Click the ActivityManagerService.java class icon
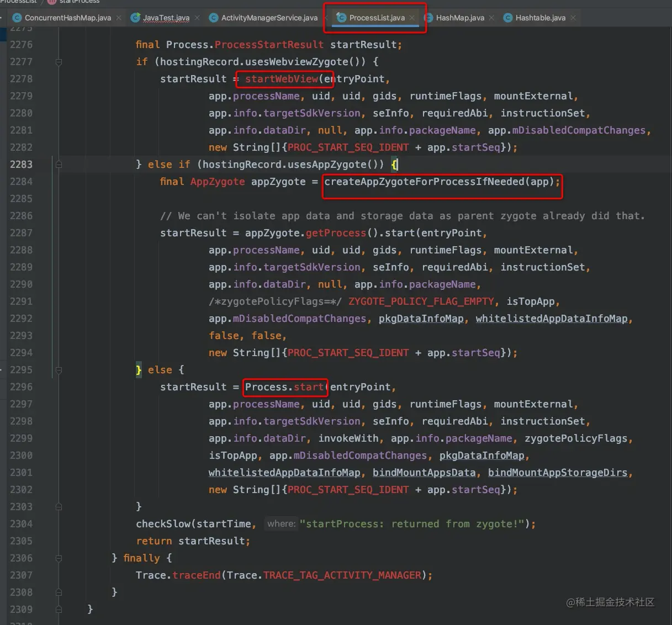Image resolution: width=672 pixels, height=625 pixels. click(214, 18)
